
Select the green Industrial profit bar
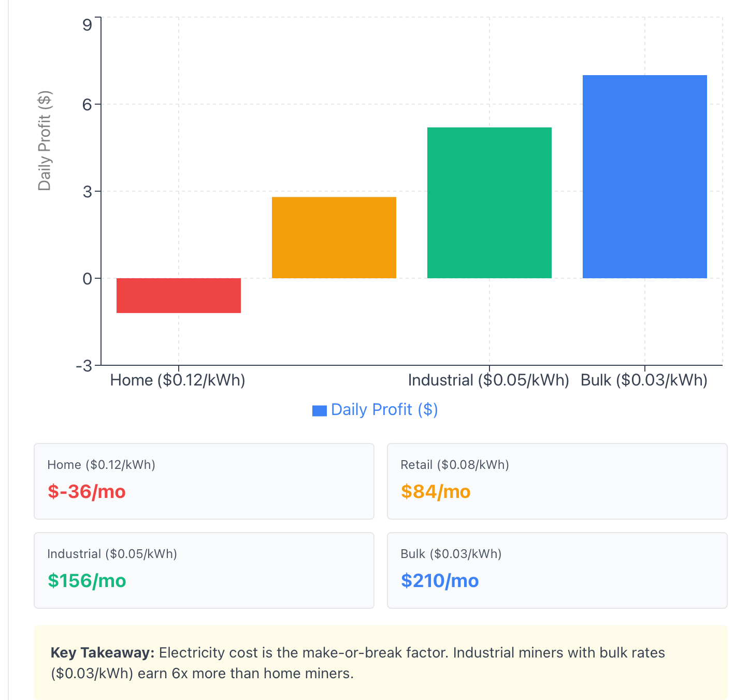489,203
